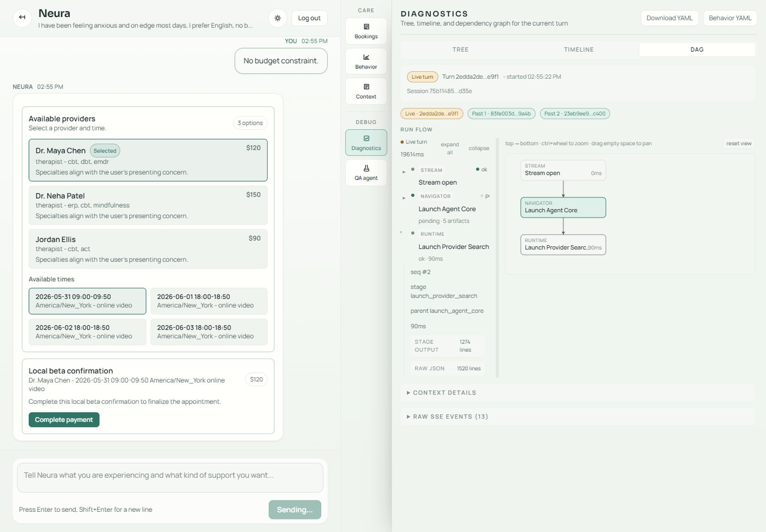The image size is (766, 532).
Task: Click the run flow vertical scrollbar
Action: coord(497,257)
